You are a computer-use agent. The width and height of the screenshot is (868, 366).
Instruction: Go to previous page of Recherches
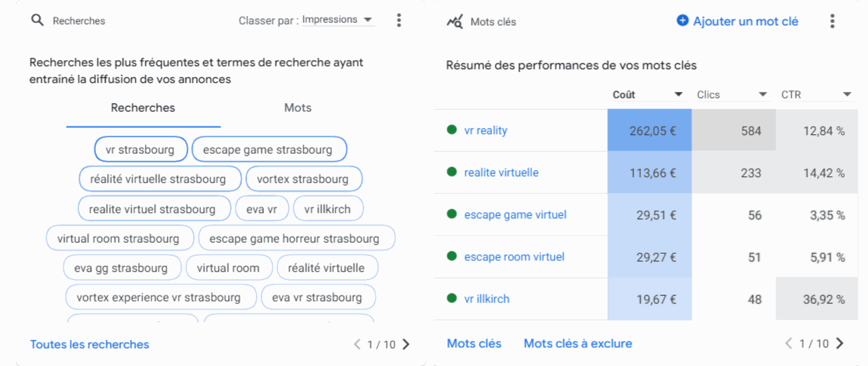[357, 344]
